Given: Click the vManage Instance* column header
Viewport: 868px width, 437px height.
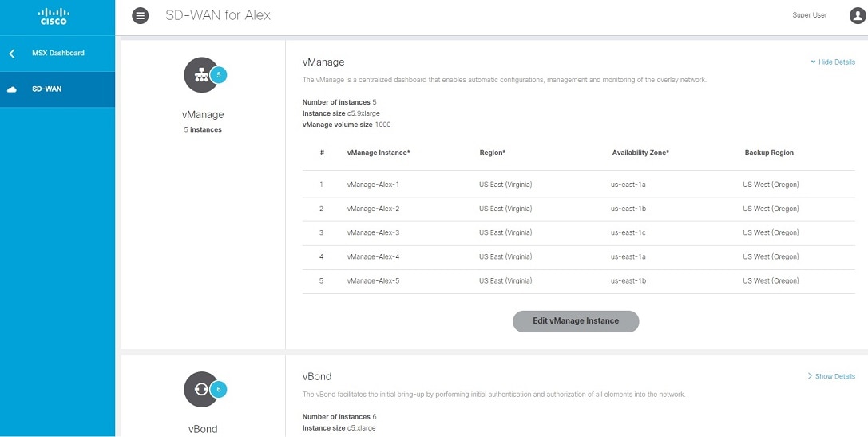Looking at the screenshot, I should point(379,153).
